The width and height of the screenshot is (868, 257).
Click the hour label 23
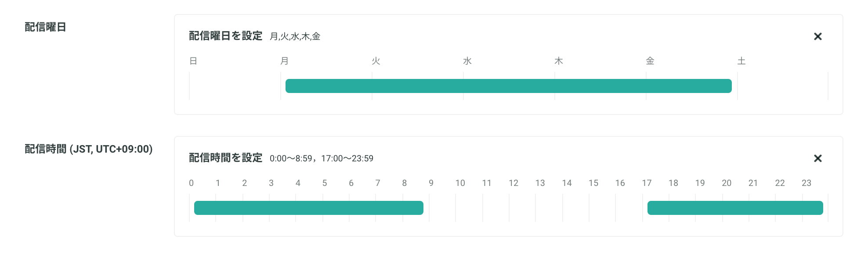[806, 183]
